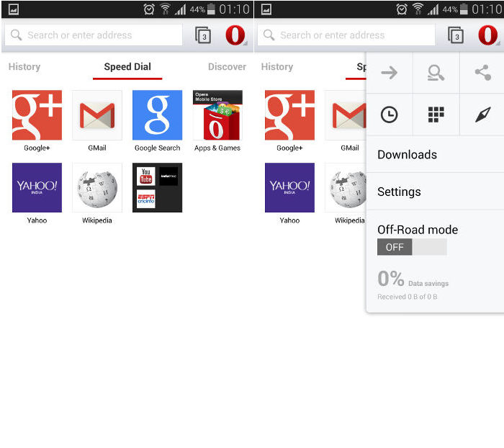Tap battery indicator in right status bar
Image resolution: width=504 pixels, height=448 pixels.
[x=464, y=9]
